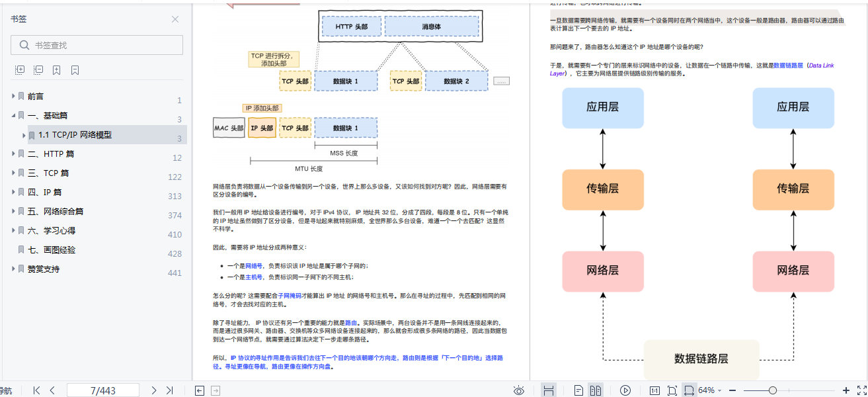Jump to 二、HTTP 篇 bookmark
868x397 pixels.
[x=51, y=154]
